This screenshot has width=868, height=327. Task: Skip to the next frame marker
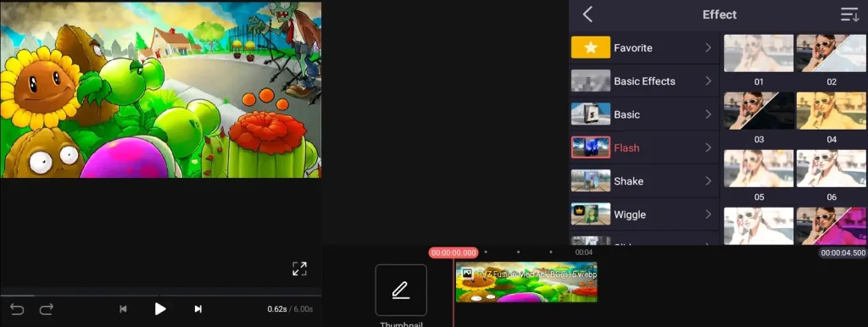(x=198, y=309)
